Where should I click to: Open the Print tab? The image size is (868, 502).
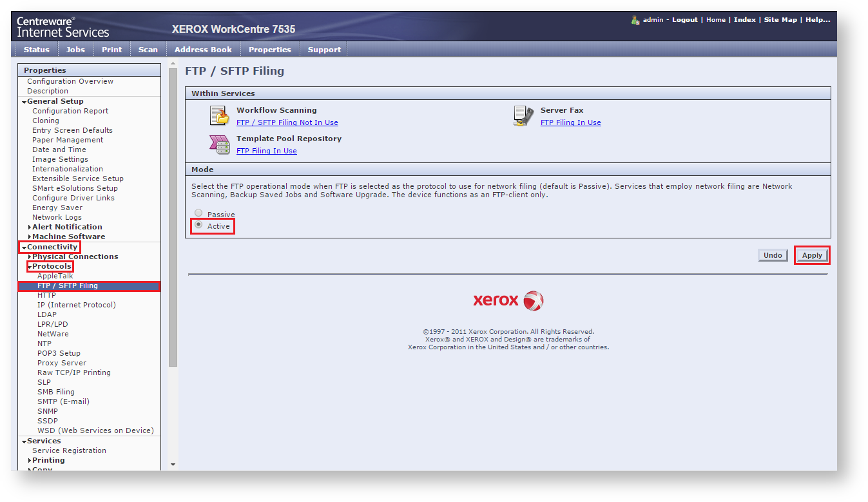point(111,50)
